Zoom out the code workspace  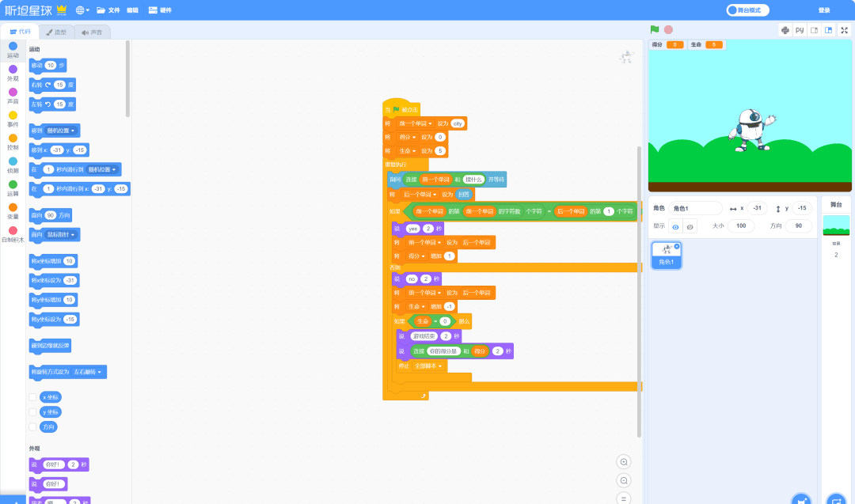coord(625,480)
